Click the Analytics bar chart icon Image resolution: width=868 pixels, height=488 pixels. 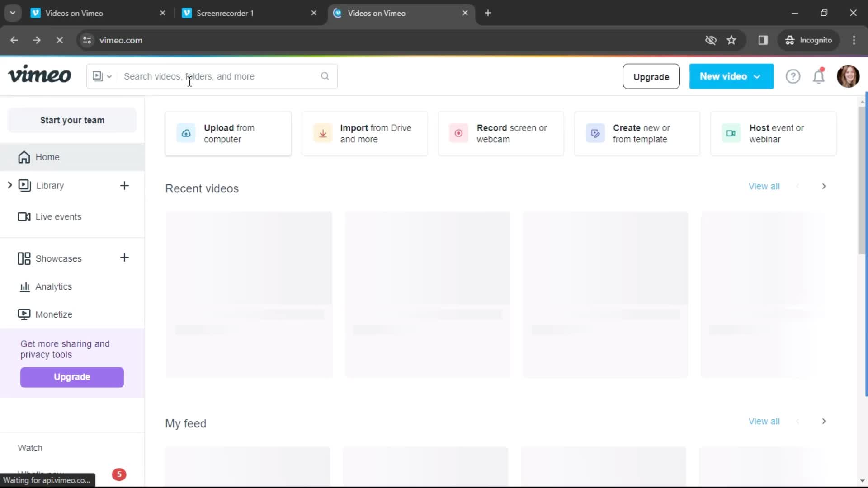[25, 287]
